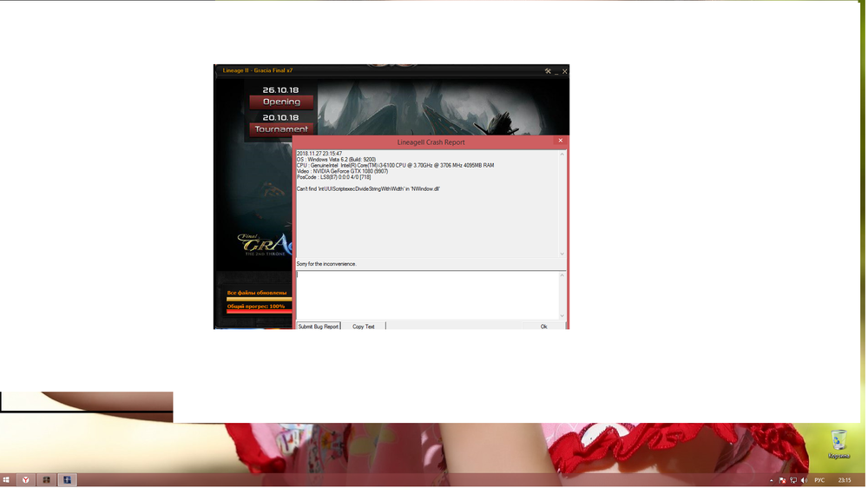Confirm the crash report with Ok
The height and width of the screenshot is (488, 868).
click(x=543, y=326)
